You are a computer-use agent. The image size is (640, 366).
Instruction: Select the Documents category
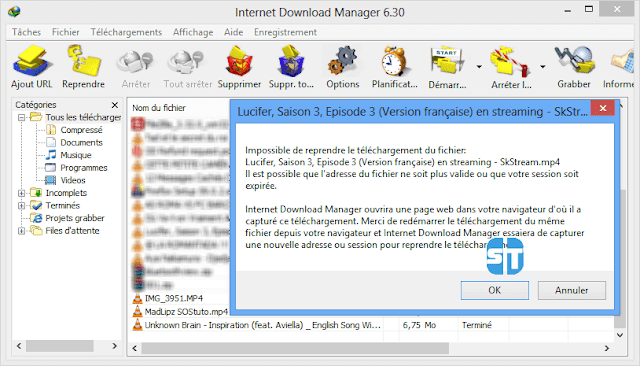[81, 142]
